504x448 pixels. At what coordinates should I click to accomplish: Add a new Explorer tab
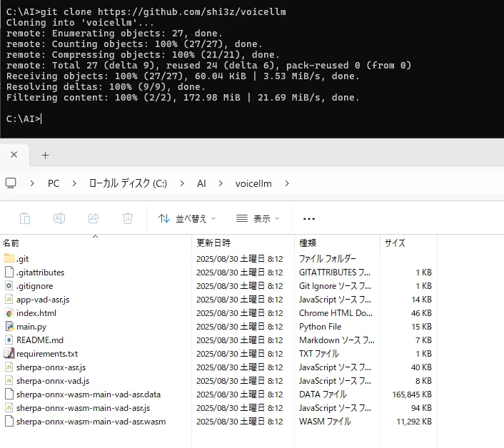point(45,154)
